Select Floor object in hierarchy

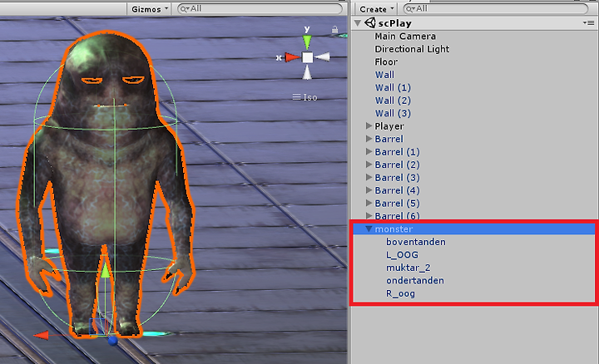pos(386,61)
